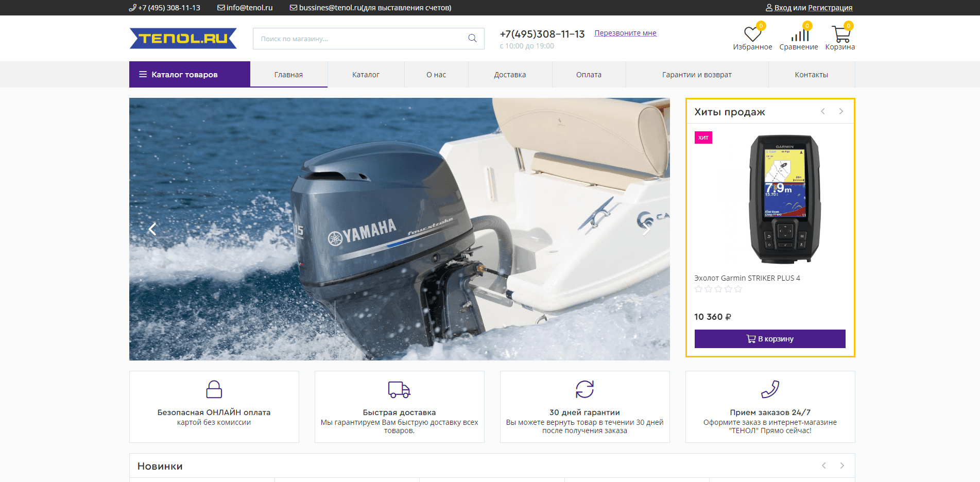Show next item in Хиты продаж
Image resolution: width=980 pixels, height=482 pixels.
click(x=841, y=112)
